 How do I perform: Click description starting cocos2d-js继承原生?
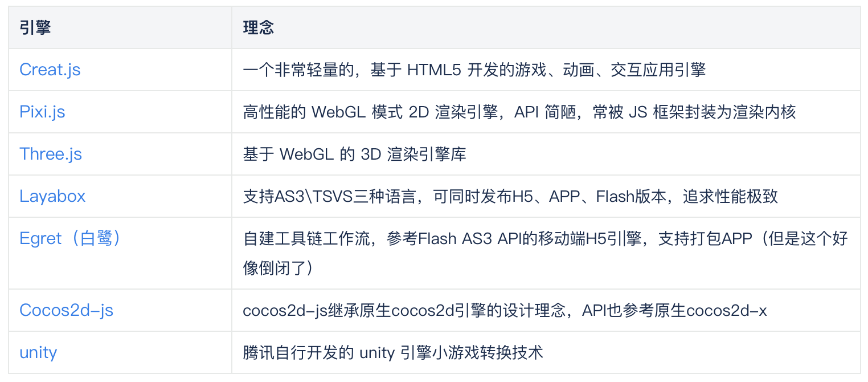pyautogui.click(x=505, y=310)
